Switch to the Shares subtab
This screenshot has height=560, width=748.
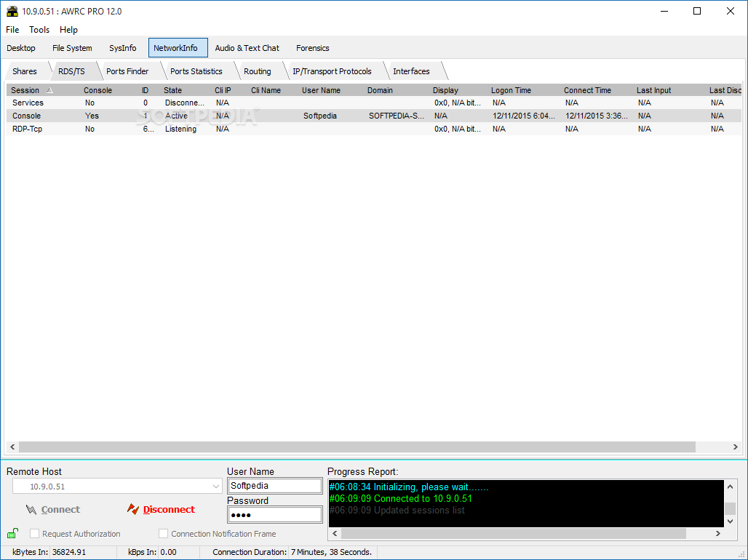pos(25,71)
